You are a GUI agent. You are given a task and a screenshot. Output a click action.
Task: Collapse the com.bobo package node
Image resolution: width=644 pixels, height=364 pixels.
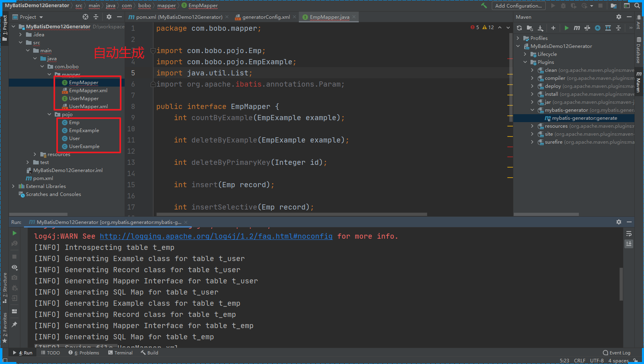pos(42,67)
